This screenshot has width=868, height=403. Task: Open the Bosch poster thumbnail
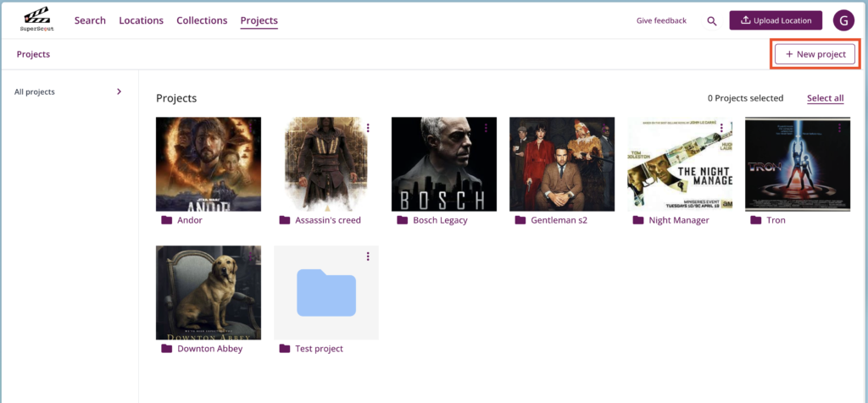pyautogui.click(x=444, y=164)
